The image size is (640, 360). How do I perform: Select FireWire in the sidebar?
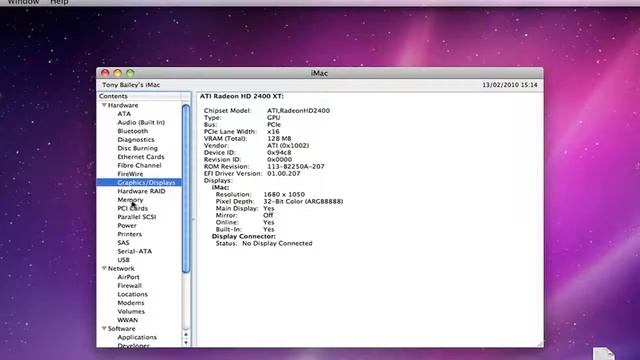[130, 174]
